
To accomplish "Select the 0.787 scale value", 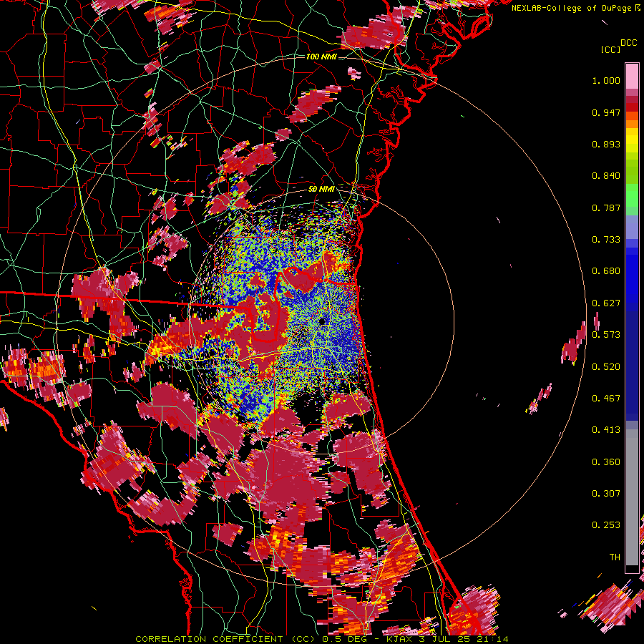I will click(606, 208).
